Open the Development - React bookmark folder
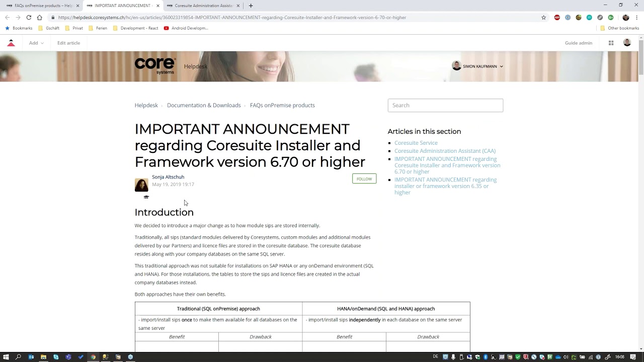 pyautogui.click(x=135, y=28)
